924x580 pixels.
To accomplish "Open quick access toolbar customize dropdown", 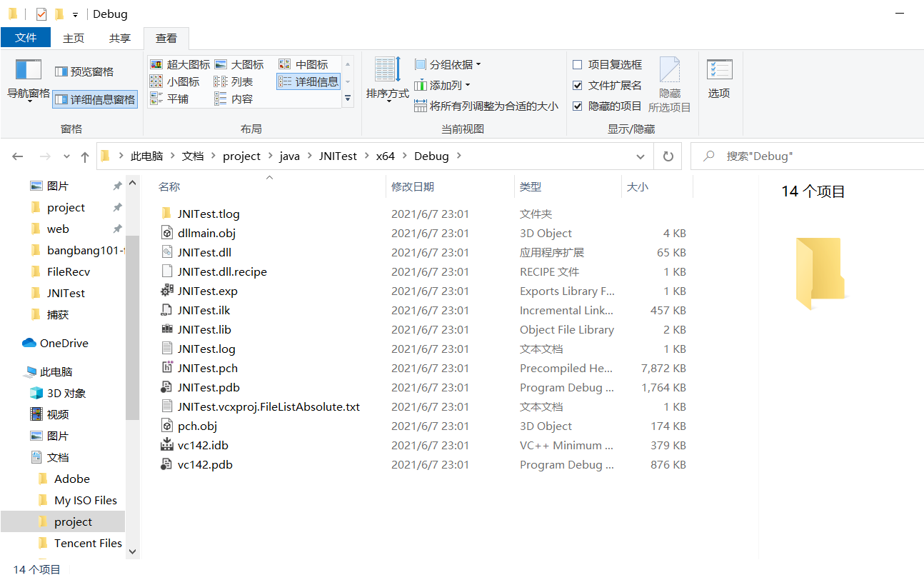I will coord(76,14).
